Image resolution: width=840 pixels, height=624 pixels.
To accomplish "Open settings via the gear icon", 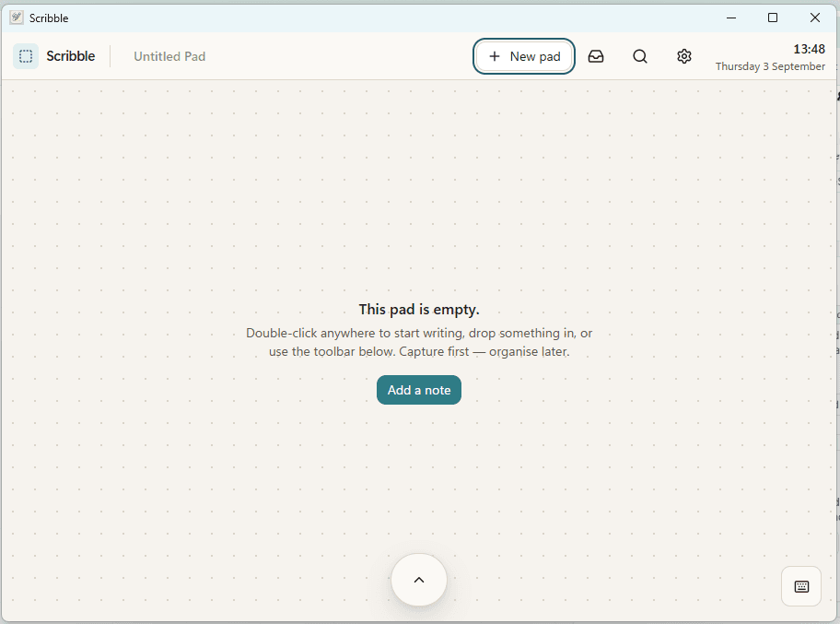I will (x=683, y=56).
